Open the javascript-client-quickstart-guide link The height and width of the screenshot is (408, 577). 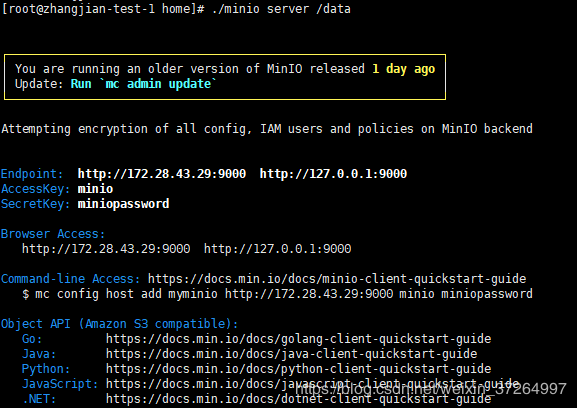tap(312, 384)
